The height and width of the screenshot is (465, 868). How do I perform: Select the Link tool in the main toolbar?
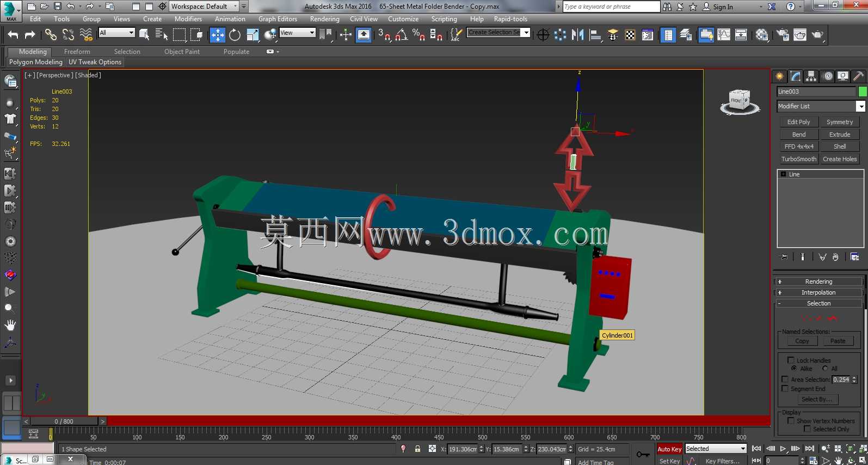pos(51,35)
